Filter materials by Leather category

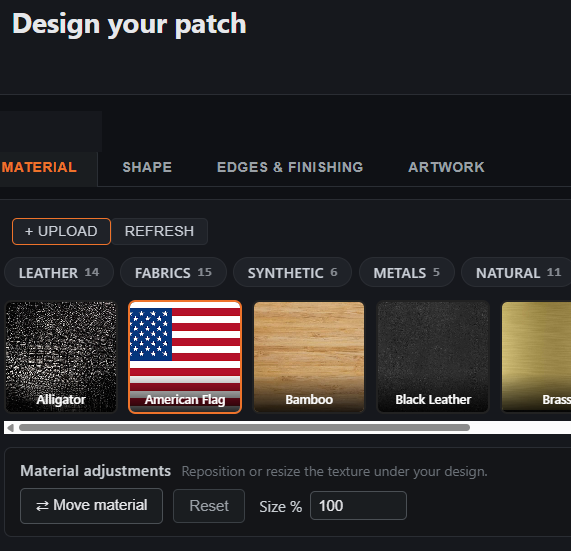click(59, 272)
